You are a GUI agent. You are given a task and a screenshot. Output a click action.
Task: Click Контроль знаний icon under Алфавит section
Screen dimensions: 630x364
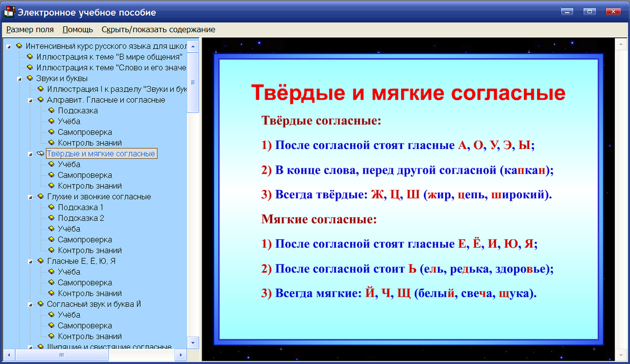click(51, 143)
